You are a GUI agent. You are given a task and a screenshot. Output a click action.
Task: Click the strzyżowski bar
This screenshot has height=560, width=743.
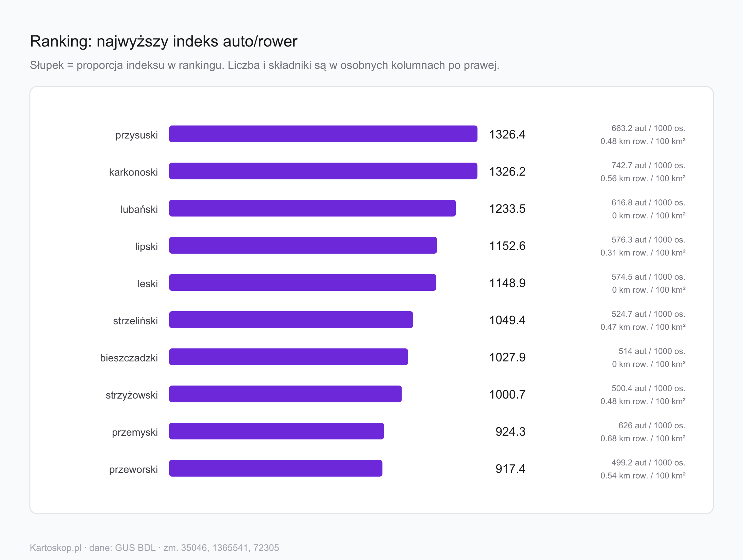285,394
